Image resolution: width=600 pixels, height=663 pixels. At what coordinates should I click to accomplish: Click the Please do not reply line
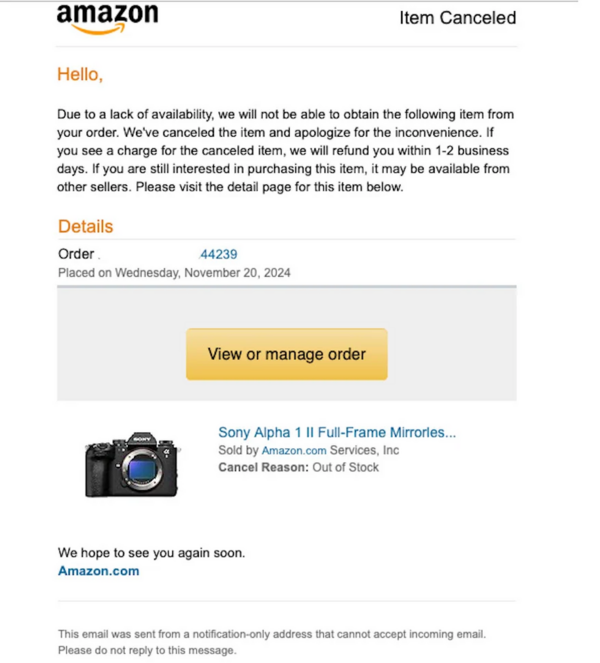147,650
